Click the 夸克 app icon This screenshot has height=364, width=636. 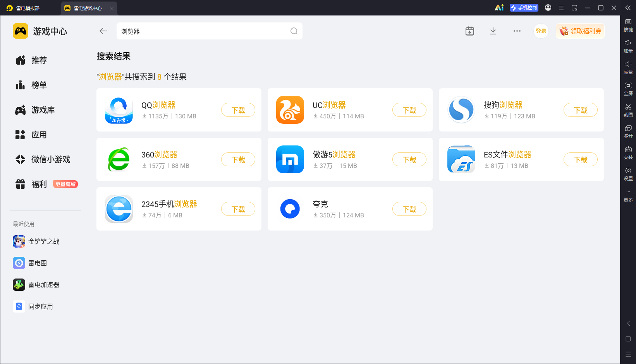coord(290,209)
